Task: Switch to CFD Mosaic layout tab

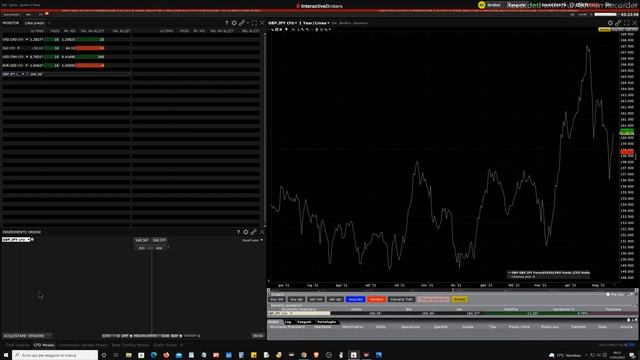Action: (44, 345)
